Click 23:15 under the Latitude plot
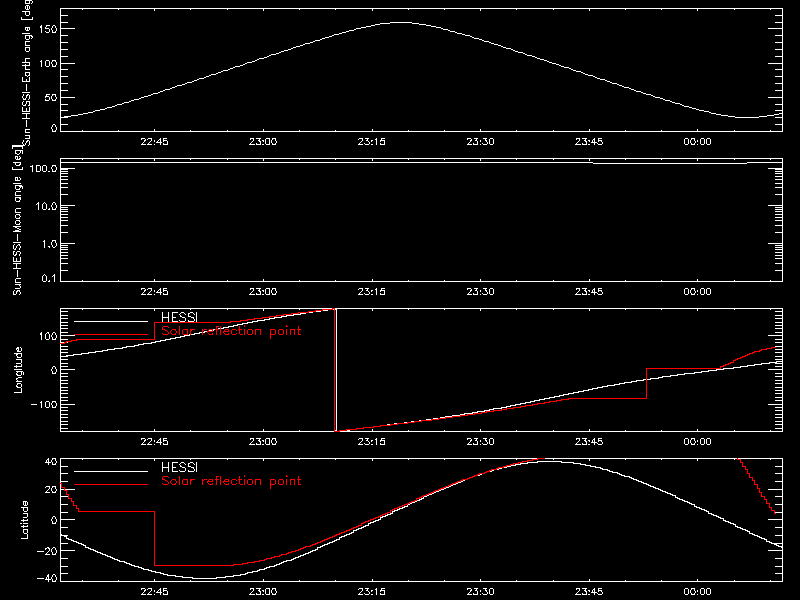The height and width of the screenshot is (600, 800). pyautogui.click(x=371, y=592)
